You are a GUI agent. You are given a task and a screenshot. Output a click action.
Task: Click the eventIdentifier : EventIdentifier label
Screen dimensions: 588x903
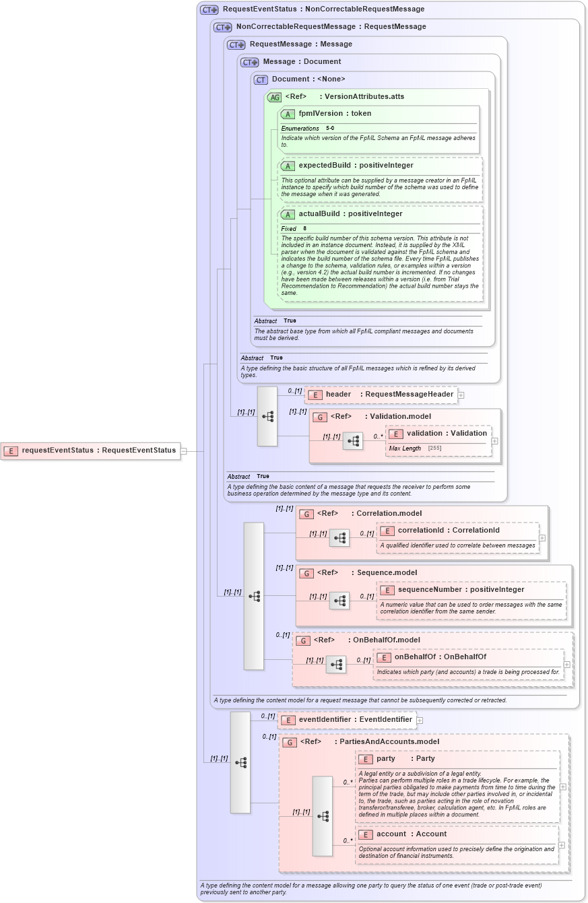pyautogui.click(x=356, y=720)
